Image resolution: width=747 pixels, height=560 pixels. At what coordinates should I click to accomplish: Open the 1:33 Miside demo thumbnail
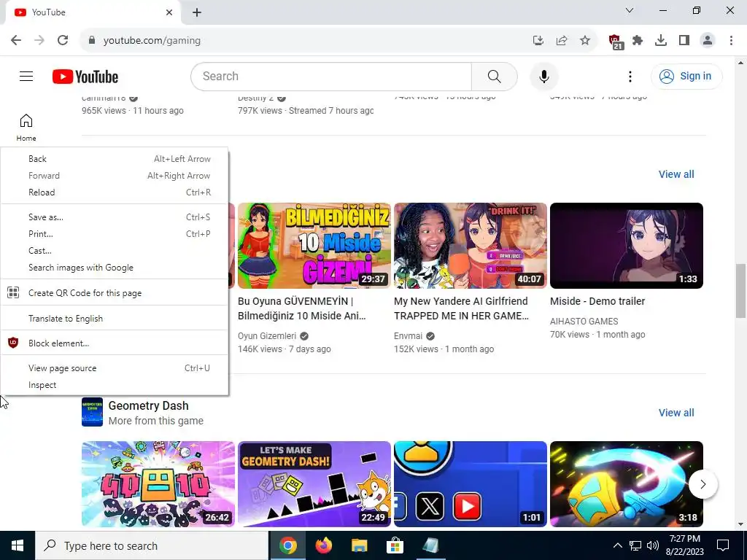click(627, 246)
